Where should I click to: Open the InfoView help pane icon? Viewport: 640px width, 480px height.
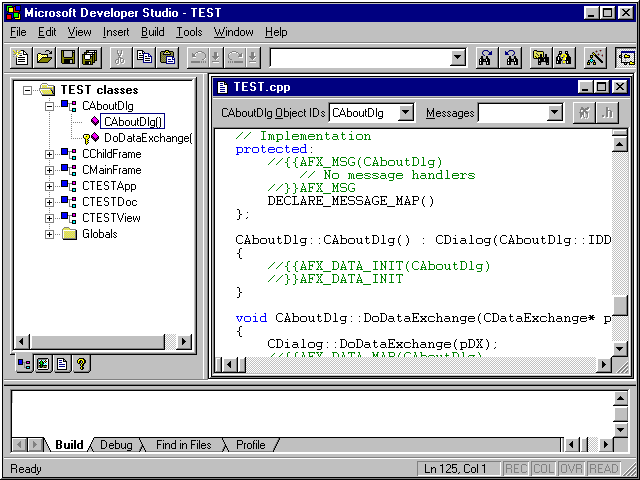(81, 364)
